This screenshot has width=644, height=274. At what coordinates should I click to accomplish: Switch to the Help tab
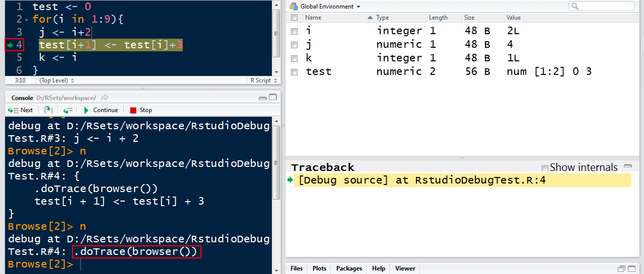pos(379,268)
